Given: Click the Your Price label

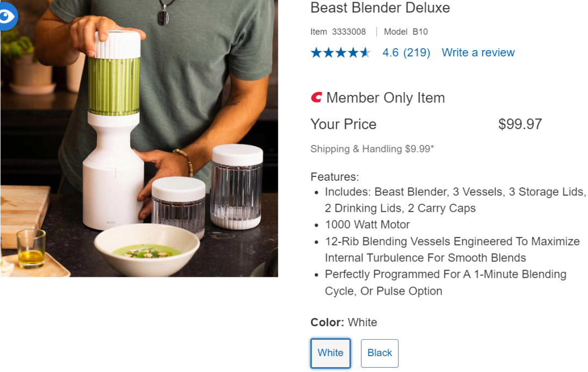Looking at the screenshot, I should [344, 124].
